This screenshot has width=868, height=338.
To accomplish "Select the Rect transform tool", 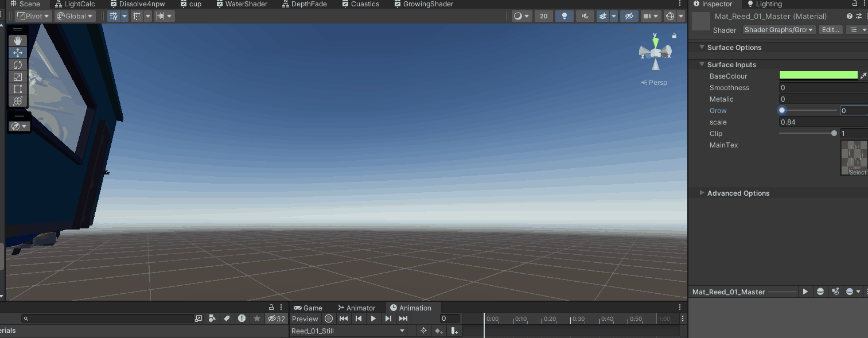I will 18,89.
